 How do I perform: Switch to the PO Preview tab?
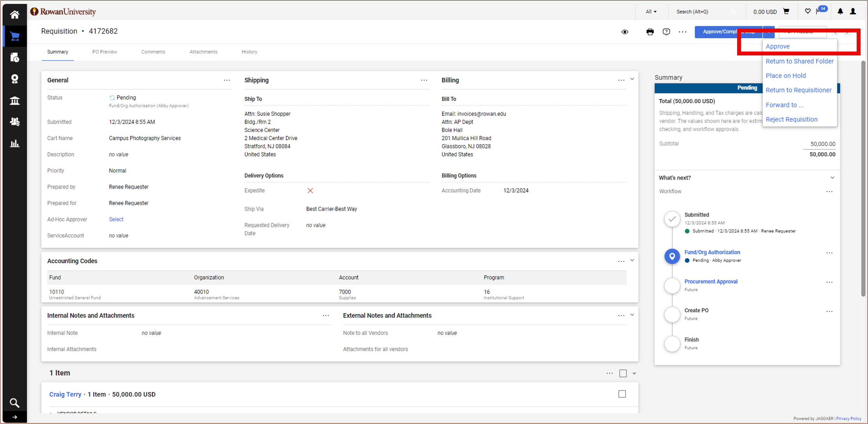click(x=104, y=52)
